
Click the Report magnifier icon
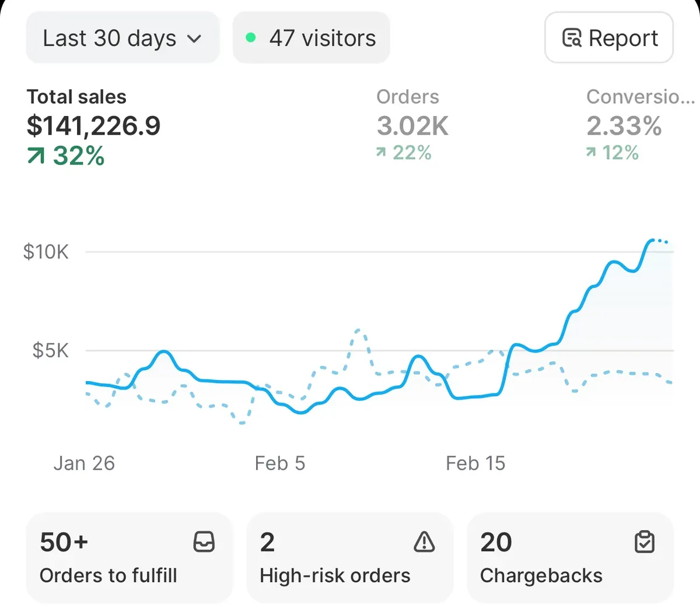572,38
